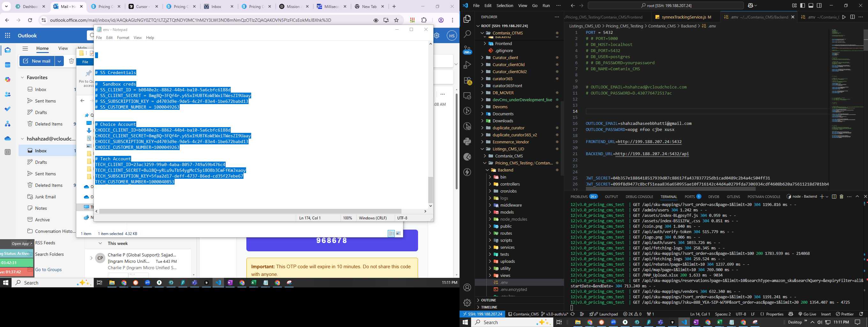Open OneDrive icon in Outlook left rail
The width and height of the screenshot is (868, 327).
(x=7, y=138)
